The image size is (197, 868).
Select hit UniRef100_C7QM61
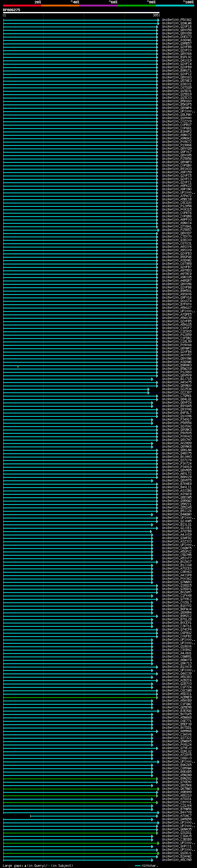pyautogui.click(x=177, y=396)
